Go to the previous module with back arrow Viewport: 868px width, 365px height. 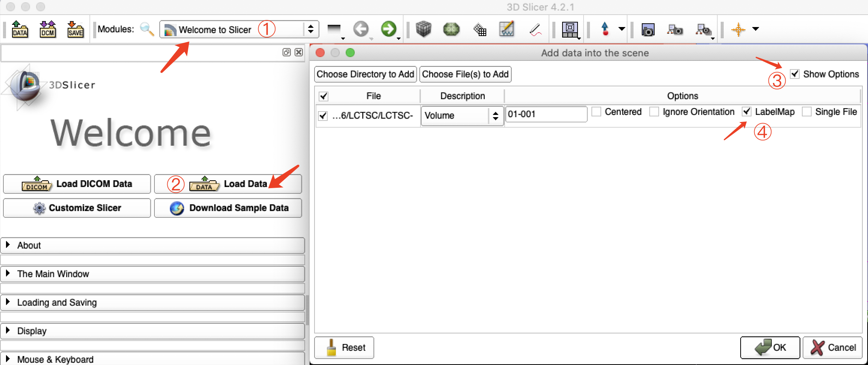tap(361, 29)
